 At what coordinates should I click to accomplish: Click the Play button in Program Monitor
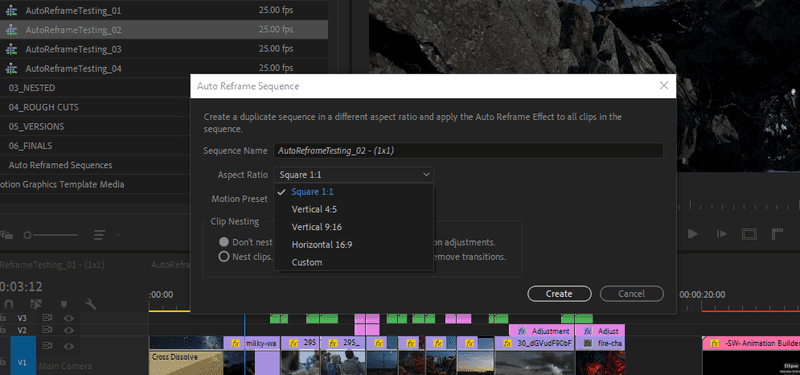point(693,234)
